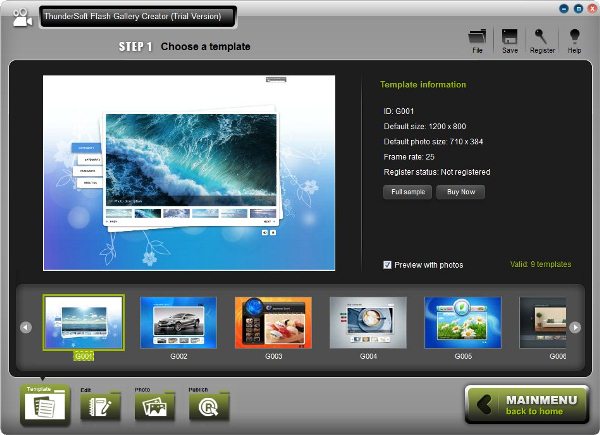Image resolution: width=600 pixels, height=435 pixels.
Task: Open the Publish step folder icon
Action: coord(209,406)
